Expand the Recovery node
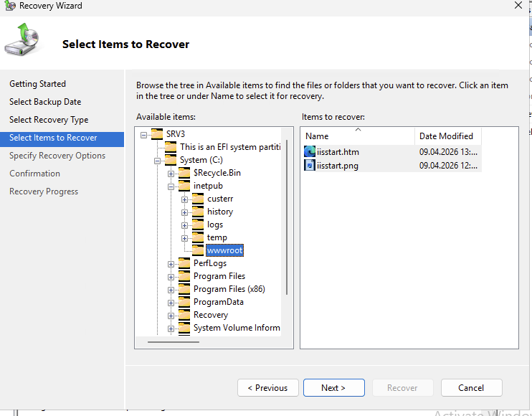The height and width of the screenshot is (416, 532). tap(171, 316)
